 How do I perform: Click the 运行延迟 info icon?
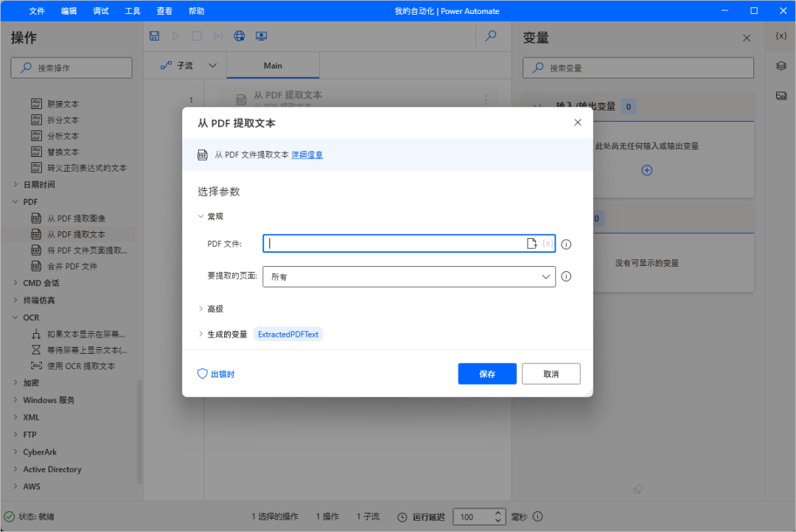click(538, 517)
